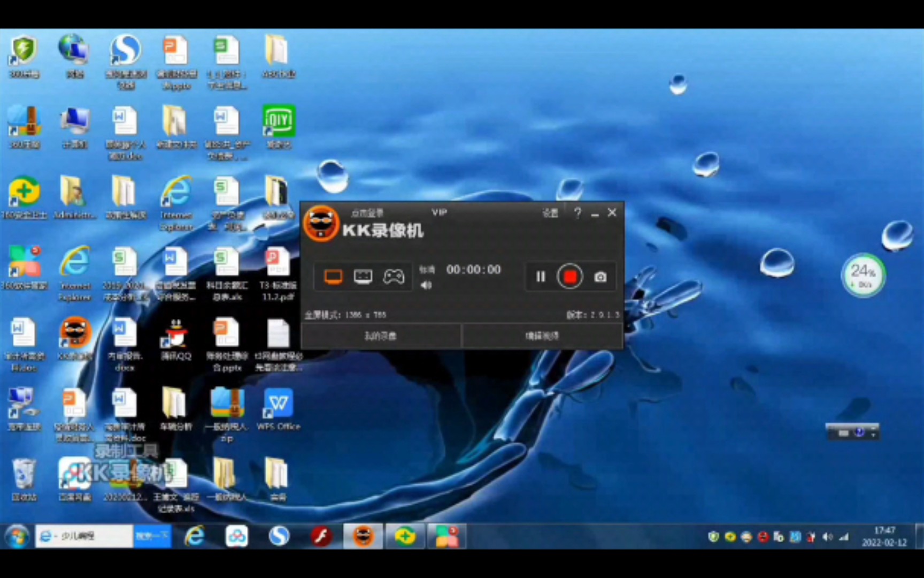
Task: Open the Computer desktop icon
Action: click(74, 127)
